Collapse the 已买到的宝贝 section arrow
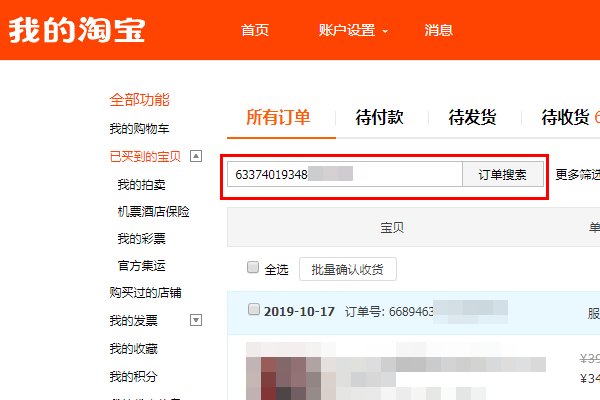Image resolution: width=600 pixels, height=400 pixels. [196, 156]
